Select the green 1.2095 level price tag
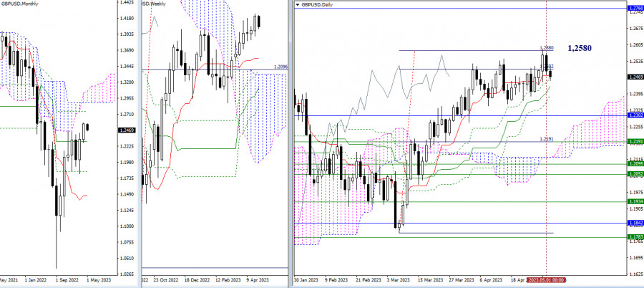The image size is (644, 288). [635, 164]
